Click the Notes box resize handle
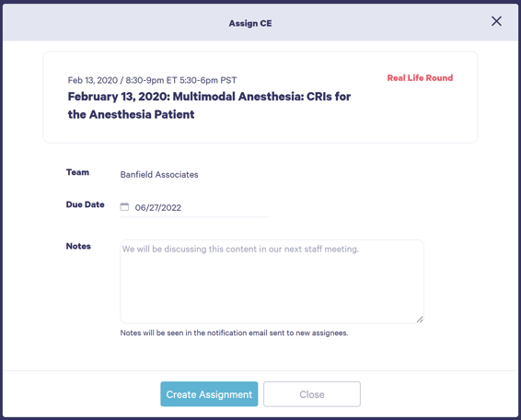Image resolution: width=521 pixels, height=420 pixels. (420, 320)
